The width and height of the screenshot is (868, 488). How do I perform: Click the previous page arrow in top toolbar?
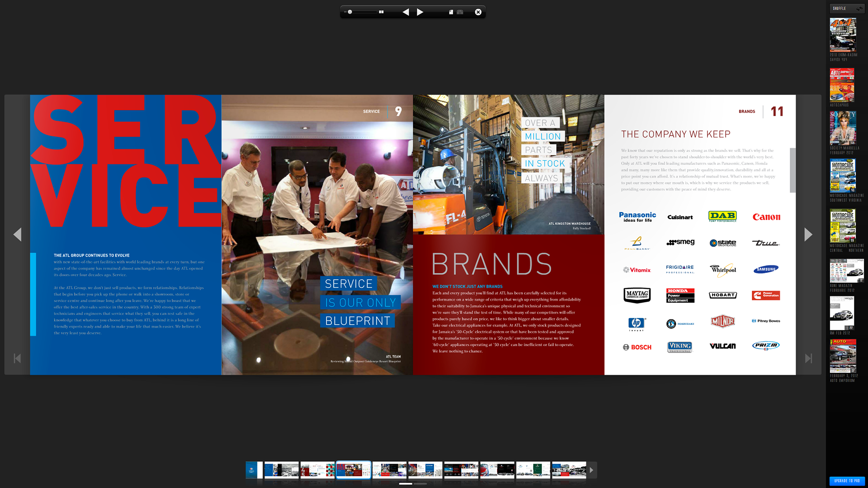pos(406,12)
